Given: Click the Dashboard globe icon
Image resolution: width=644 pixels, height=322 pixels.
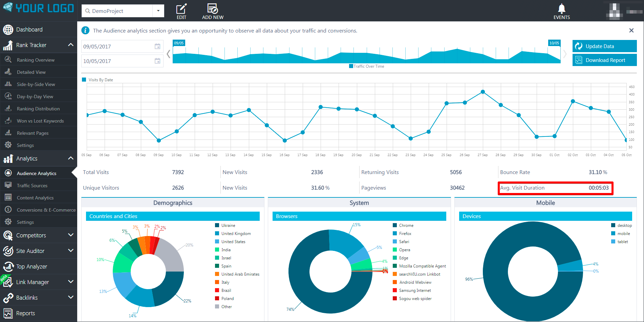Looking at the screenshot, I should click(x=8, y=30).
